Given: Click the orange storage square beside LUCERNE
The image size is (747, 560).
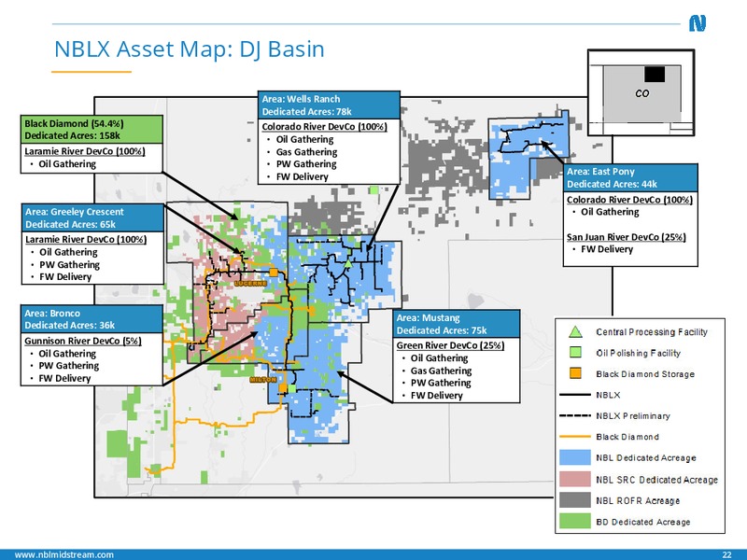Looking at the screenshot, I should point(274,272).
